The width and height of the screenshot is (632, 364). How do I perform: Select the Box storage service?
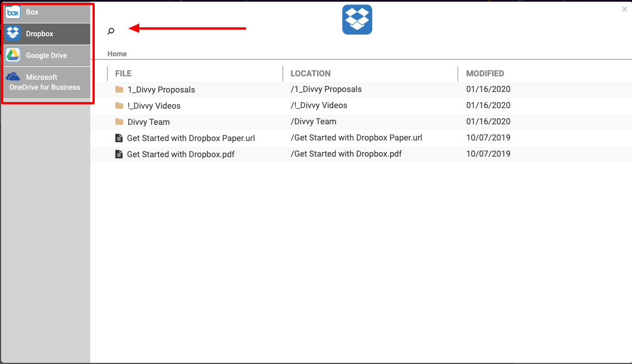[x=47, y=12]
